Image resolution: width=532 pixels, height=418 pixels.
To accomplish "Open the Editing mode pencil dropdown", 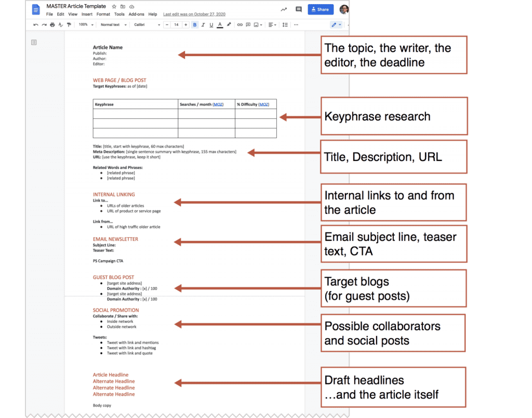I will [x=336, y=25].
